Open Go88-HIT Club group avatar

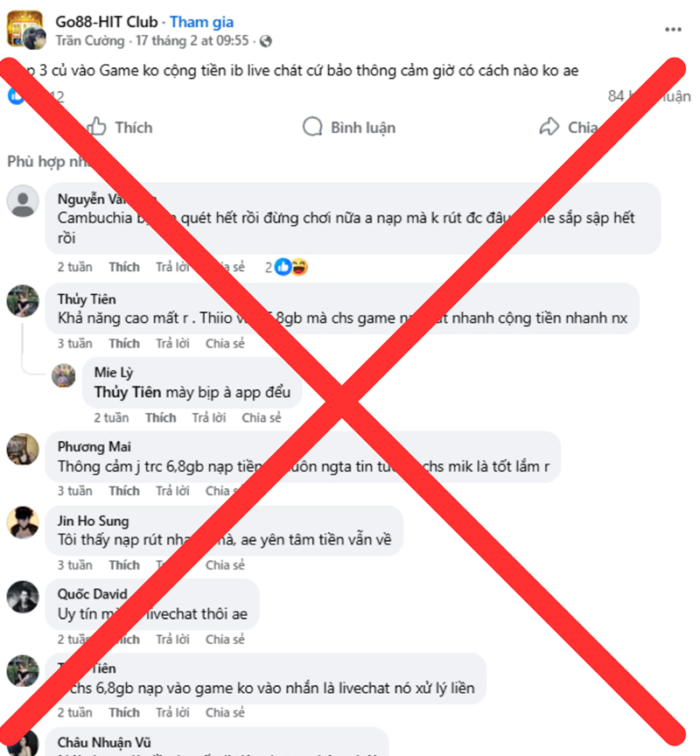24,27
